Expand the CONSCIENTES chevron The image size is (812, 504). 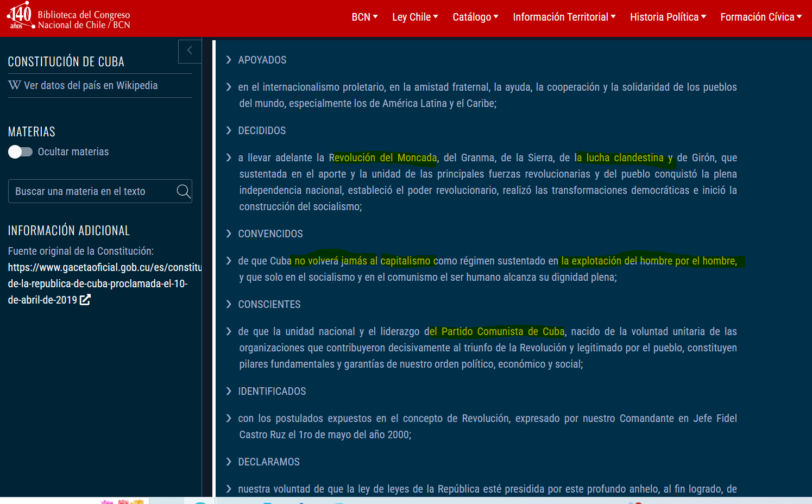[229, 304]
